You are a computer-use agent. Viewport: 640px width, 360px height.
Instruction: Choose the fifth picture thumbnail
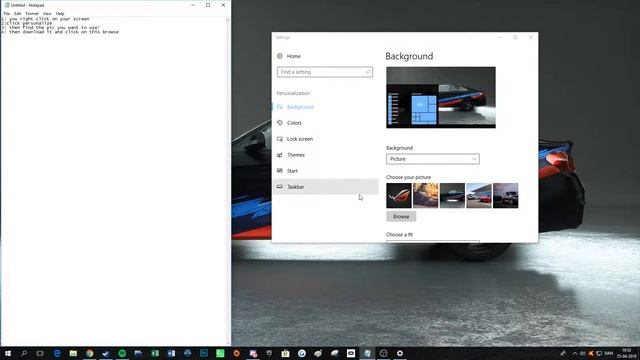point(505,196)
